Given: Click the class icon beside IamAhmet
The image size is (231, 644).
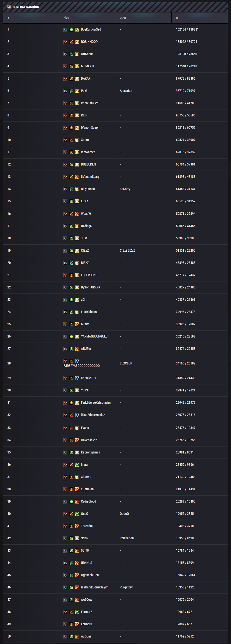Looking at the screenshot, I should (x=71, y=152).
